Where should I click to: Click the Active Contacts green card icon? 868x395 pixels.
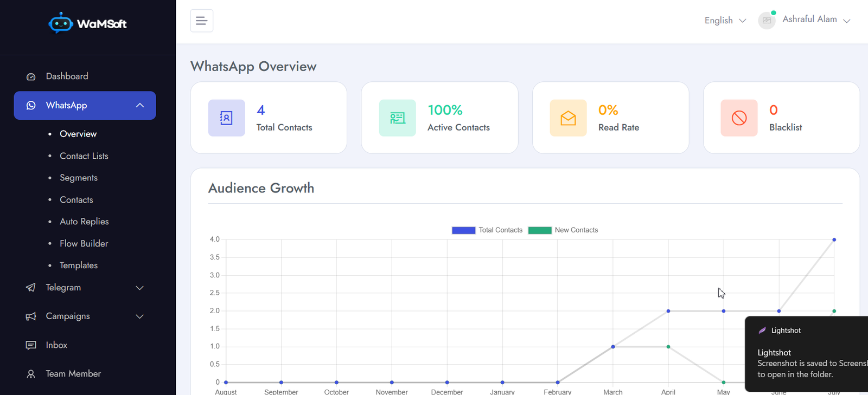tap(398, 118)
